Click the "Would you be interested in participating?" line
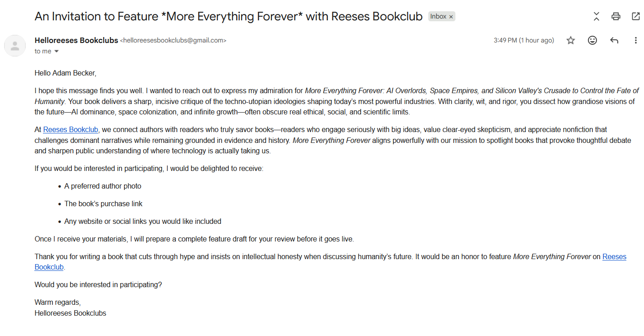Image resolution: width=644 pixels, height=336 pixels. tap(98, 285)
